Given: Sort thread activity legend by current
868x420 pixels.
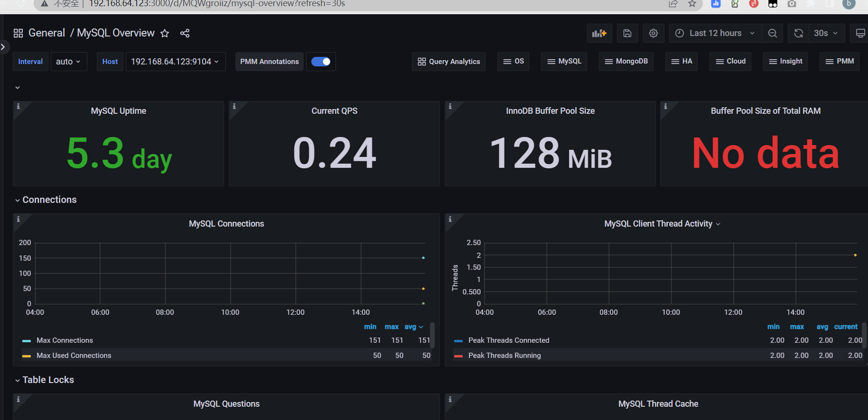Looking at the screenshot, I should pyautogui.click(x=846, y=327).
